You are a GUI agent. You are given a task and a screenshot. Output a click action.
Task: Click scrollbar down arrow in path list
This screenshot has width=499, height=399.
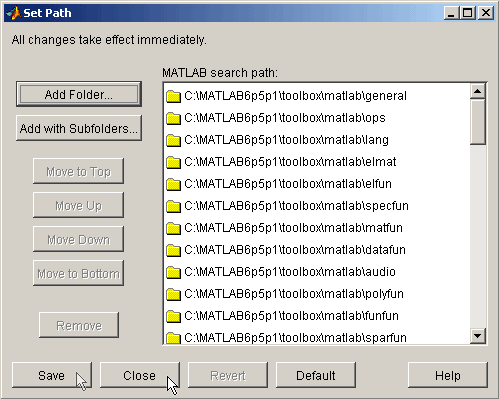coord(478,336)
